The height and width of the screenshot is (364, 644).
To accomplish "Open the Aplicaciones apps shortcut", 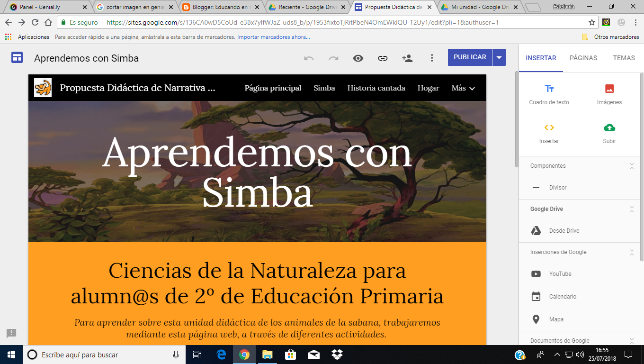I will coord(27,37).
